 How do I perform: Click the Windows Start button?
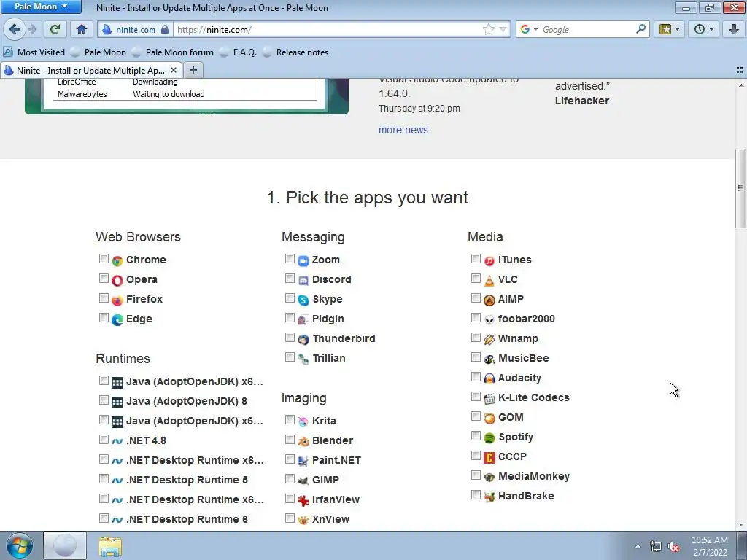(20, 545)
